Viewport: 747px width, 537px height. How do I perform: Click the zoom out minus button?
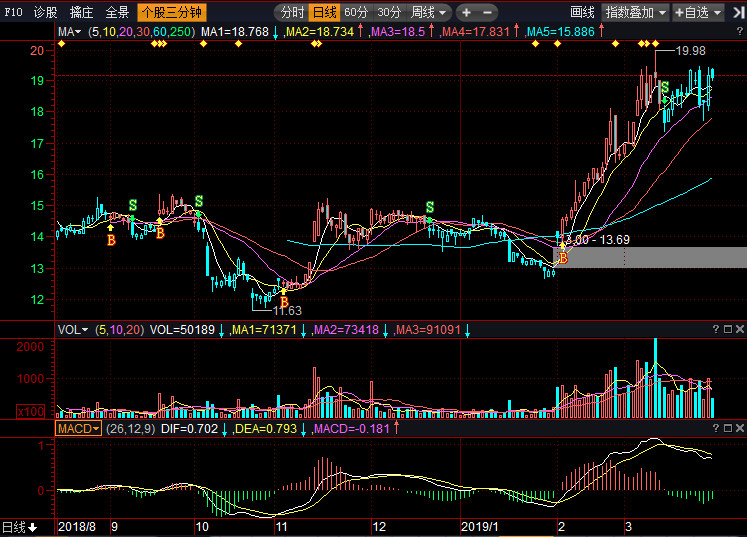[488, 13]
